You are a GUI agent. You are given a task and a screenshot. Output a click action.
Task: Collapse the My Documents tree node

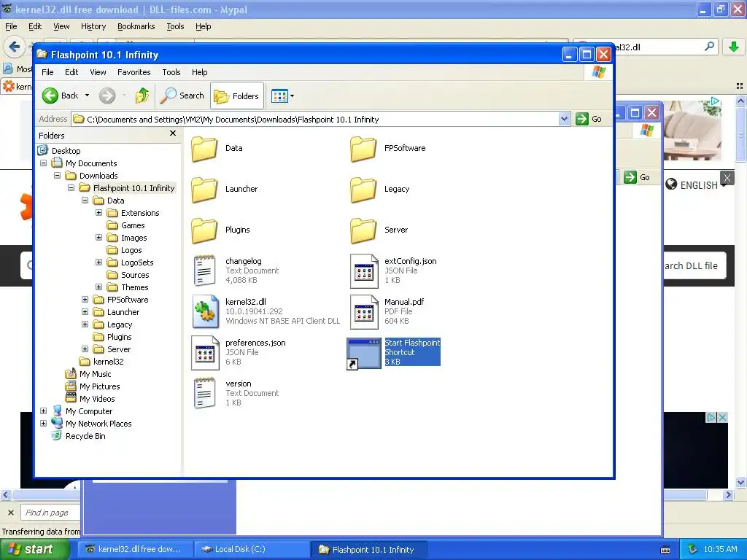click(43, 163)
